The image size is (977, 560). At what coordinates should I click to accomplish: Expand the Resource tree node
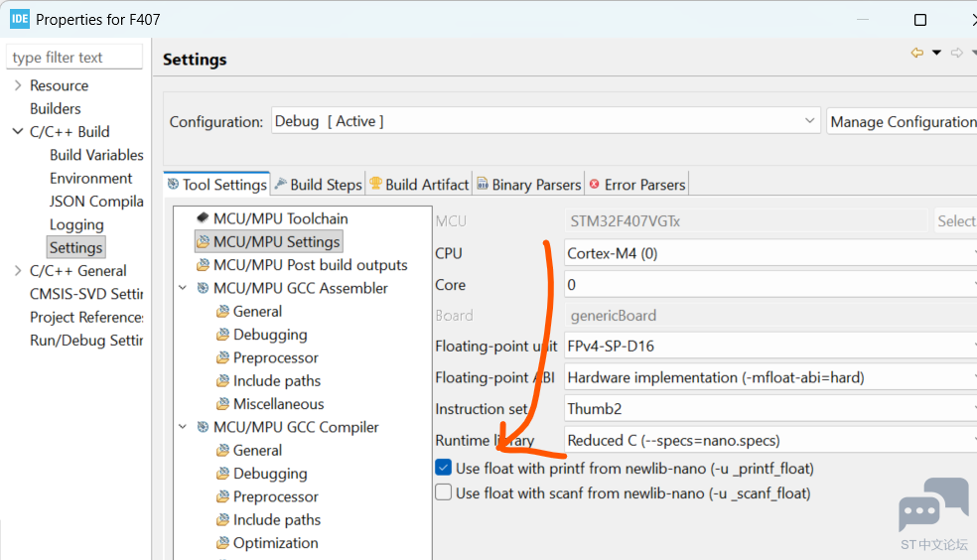(x=18, y=85)
